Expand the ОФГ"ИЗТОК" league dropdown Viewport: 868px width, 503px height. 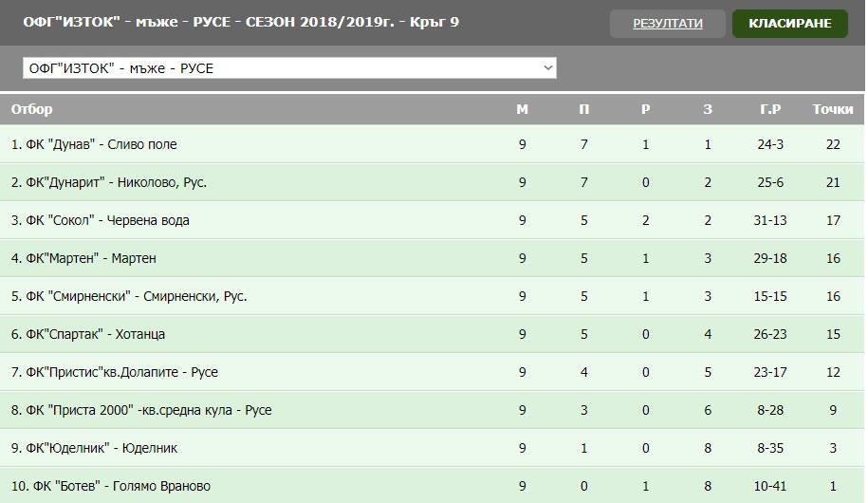pos(289,68)
